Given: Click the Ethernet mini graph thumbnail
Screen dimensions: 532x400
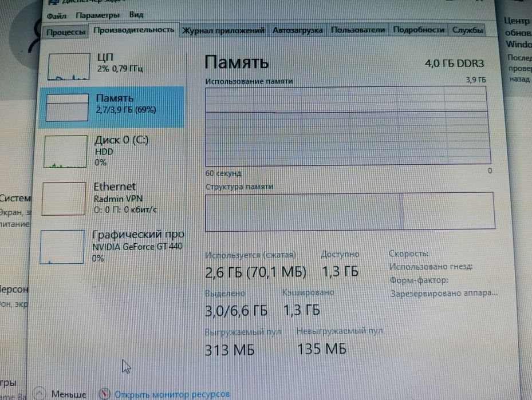Looking at the screenshot, I should [64, 199].
